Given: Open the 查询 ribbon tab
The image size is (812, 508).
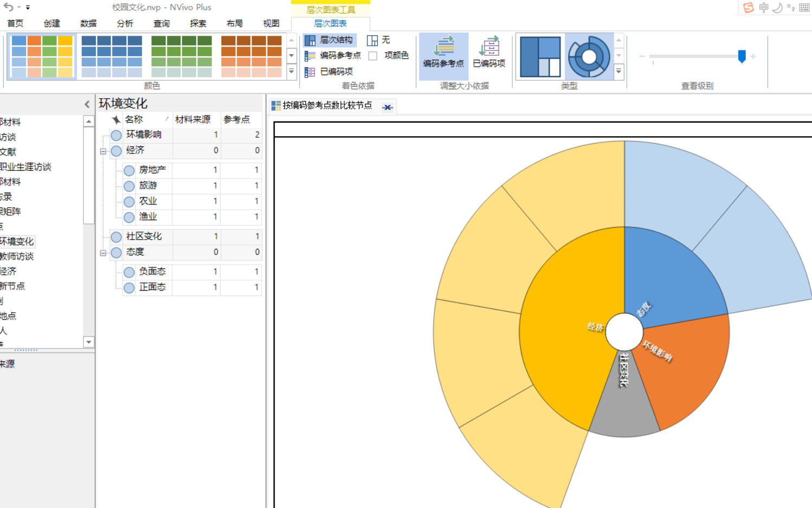Looking at the screenshot, I should tap(162, 23).
